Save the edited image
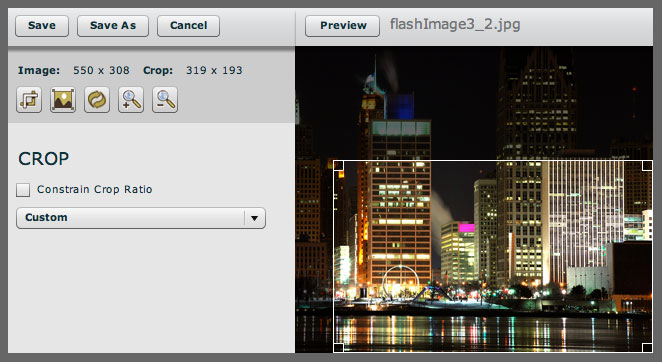This screenshot has width=662, height=362. tap(42, 26)
